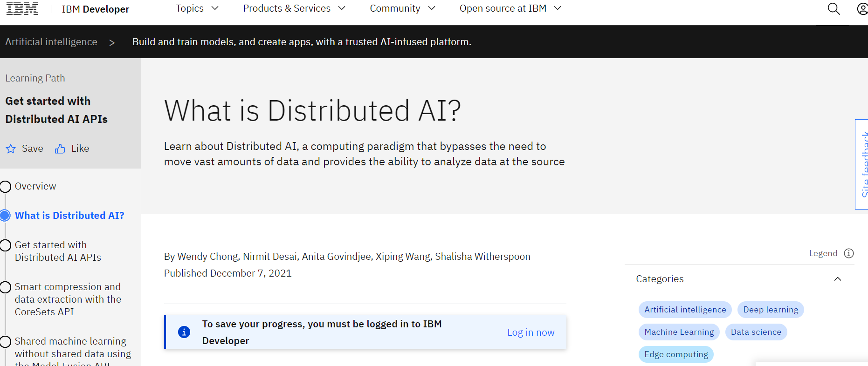Select the Get started with Distributed AI APIs circle
Screen dimensions: 868x366
(x=6, y=245)
